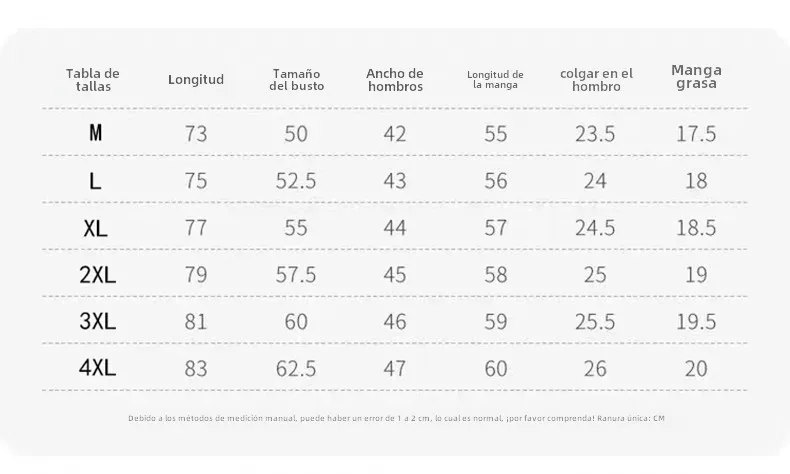Click shoulder width value 44 for XL
The width and height of the screenshot is (790, 474).
[x=395, y=228]
